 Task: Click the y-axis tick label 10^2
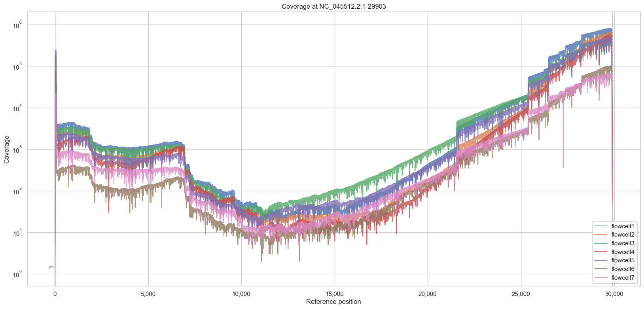(x=18, y=191)
